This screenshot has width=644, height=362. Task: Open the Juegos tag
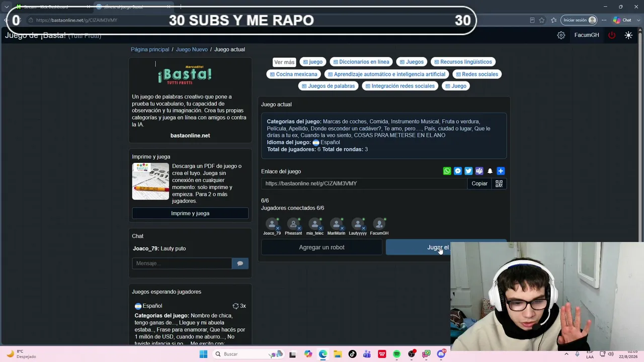(x=412, y=62)
